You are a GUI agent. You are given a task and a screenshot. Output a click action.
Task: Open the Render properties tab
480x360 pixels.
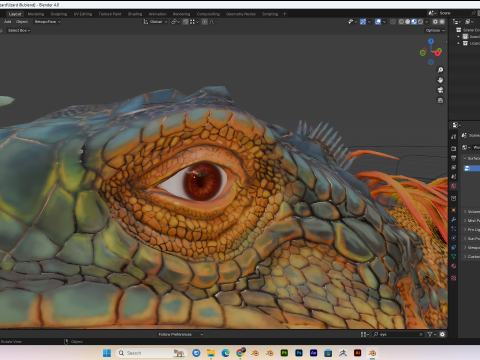[454, 148]
